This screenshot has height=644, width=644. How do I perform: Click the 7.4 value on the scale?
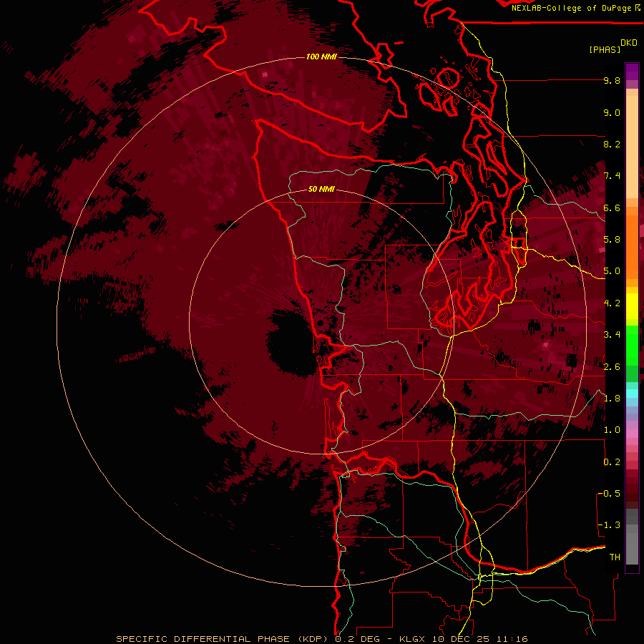point(612,176)
